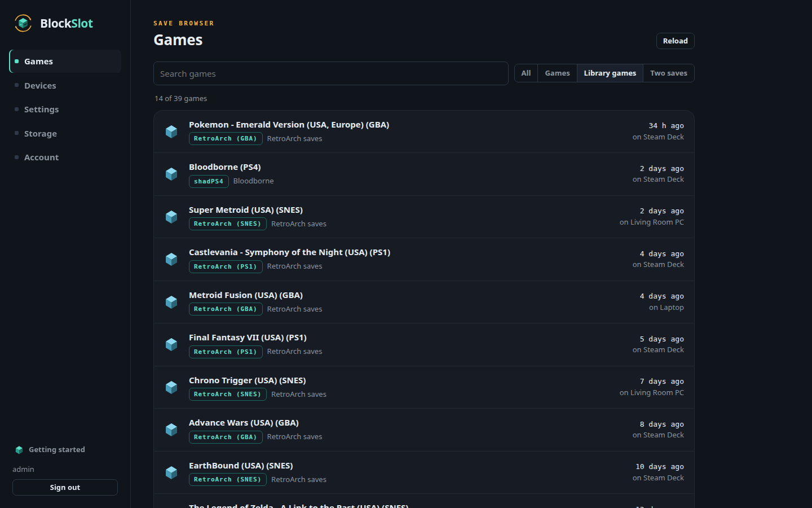Click the '34 h ago' timestamp
Image resolution: width=812 pixels, height=508 pixels.
coord(666,126)
